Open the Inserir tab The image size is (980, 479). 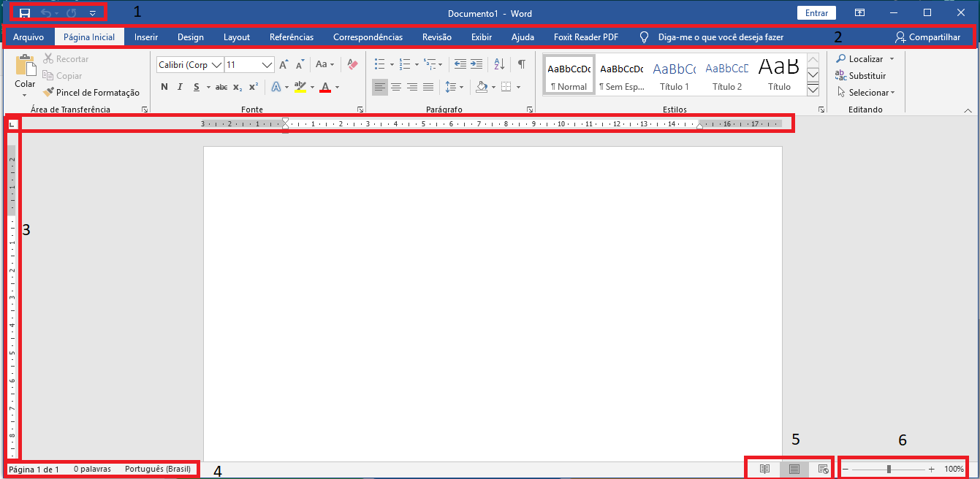pyautogui.click(x=146, y=37)
